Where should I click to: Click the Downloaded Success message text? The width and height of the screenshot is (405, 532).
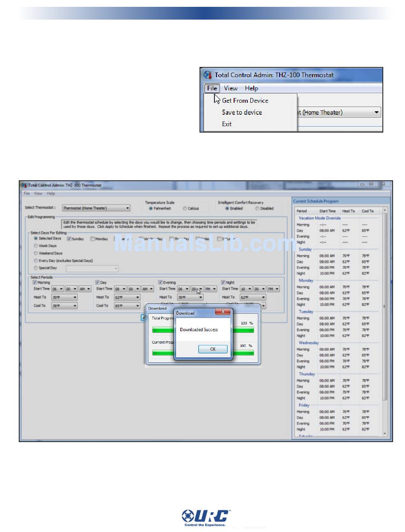click(199, 330)
